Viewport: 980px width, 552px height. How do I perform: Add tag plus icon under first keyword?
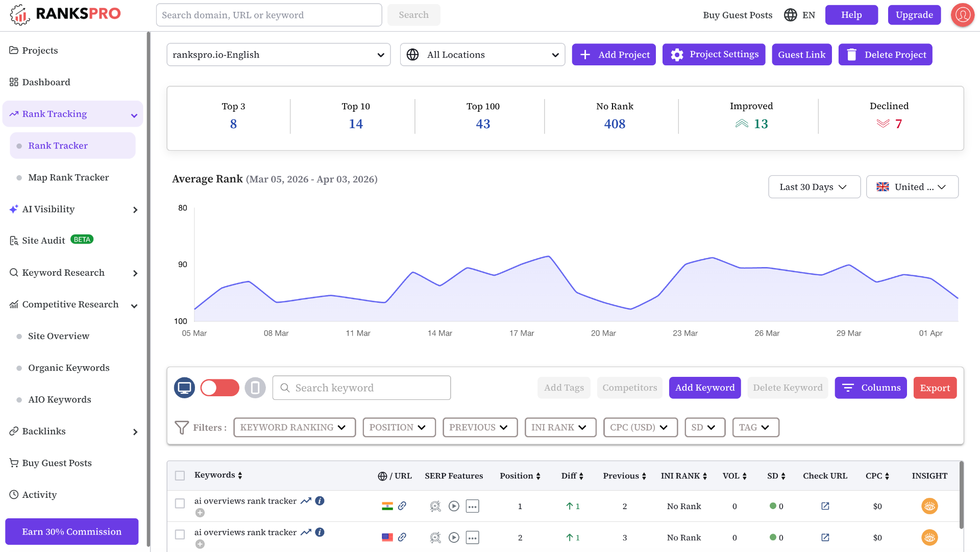pyautogui.click(x=200, y=513)
